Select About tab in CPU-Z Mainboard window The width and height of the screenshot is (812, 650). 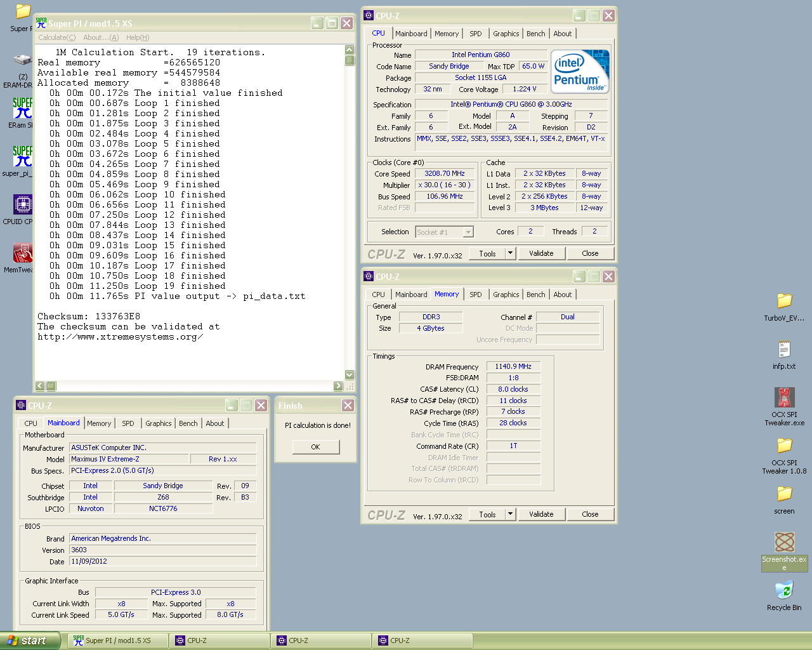pos(214,423)
